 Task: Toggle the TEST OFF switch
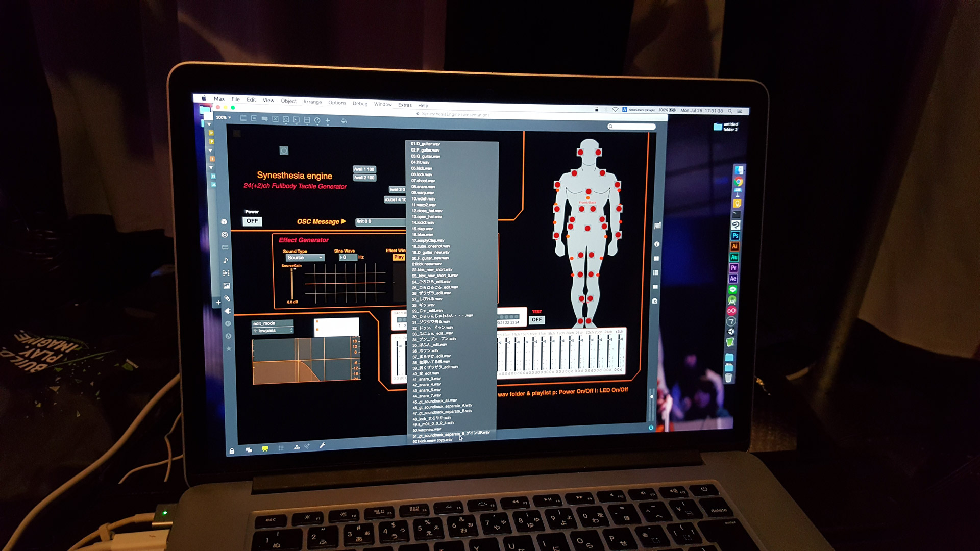tap(536, 320)
